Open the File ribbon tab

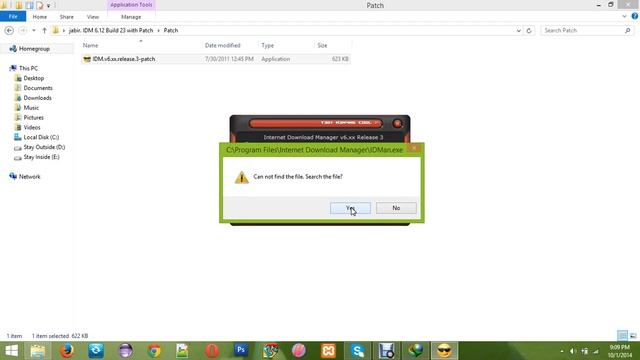point(13,17)
